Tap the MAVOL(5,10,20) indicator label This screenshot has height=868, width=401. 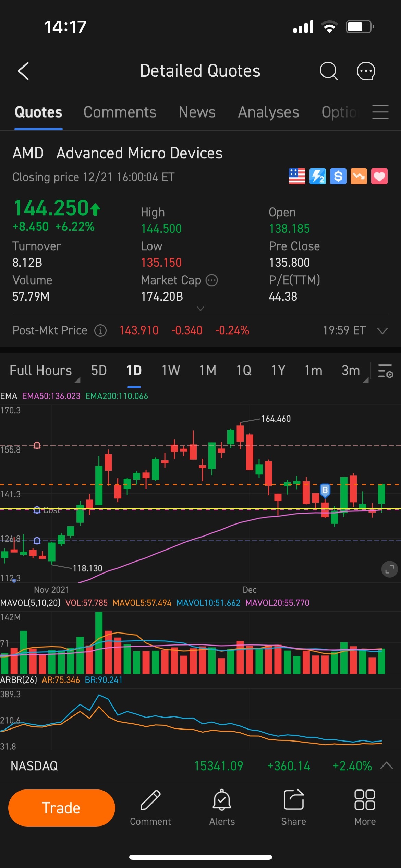(30, 603)
